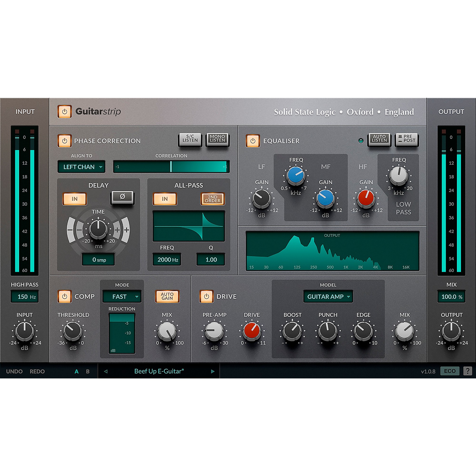This screenshot has width=476, height=476.
Task: Click the drive section Mix knob
Action: click(x=405, y=331)
